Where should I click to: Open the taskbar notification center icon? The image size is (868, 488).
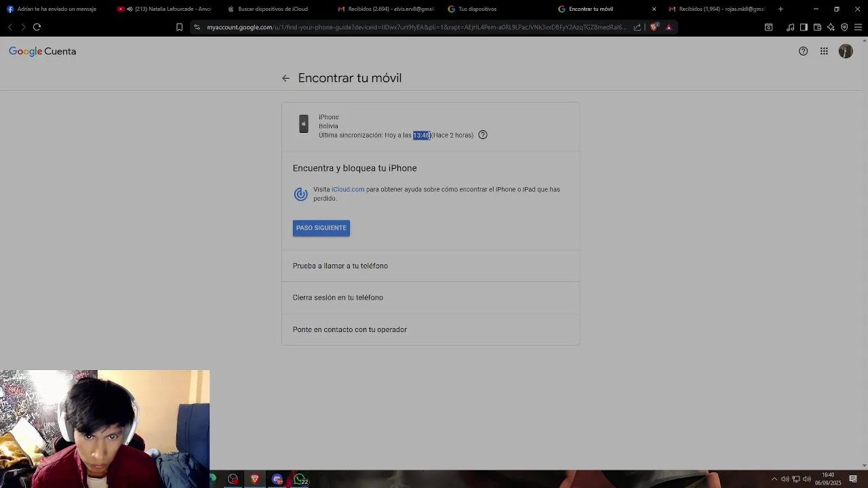pos(853,479)
